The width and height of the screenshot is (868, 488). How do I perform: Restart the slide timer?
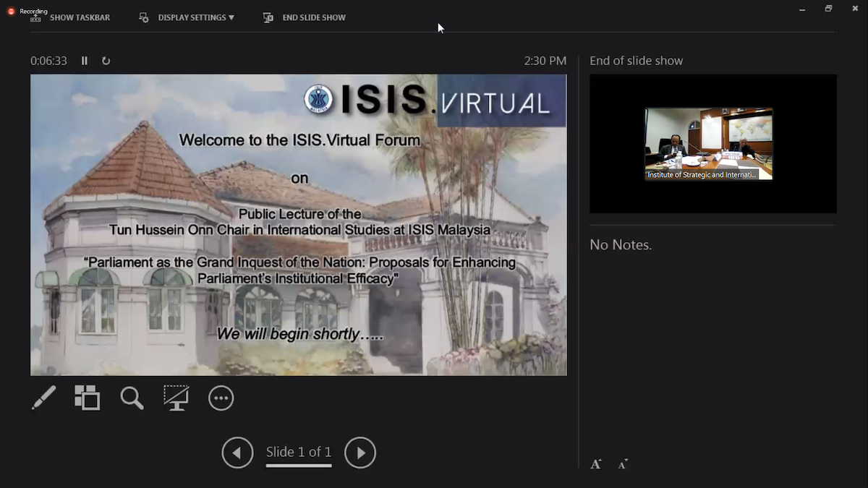[106, 61]
